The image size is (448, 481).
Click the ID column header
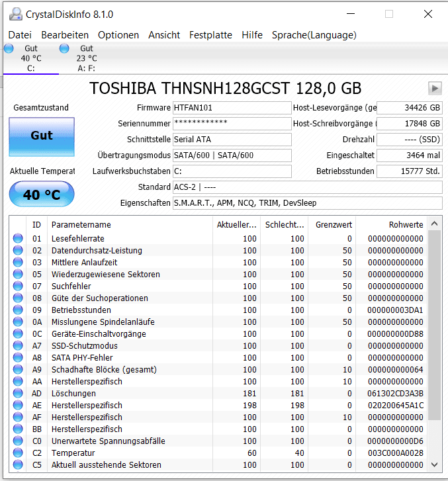click(36, 225)
